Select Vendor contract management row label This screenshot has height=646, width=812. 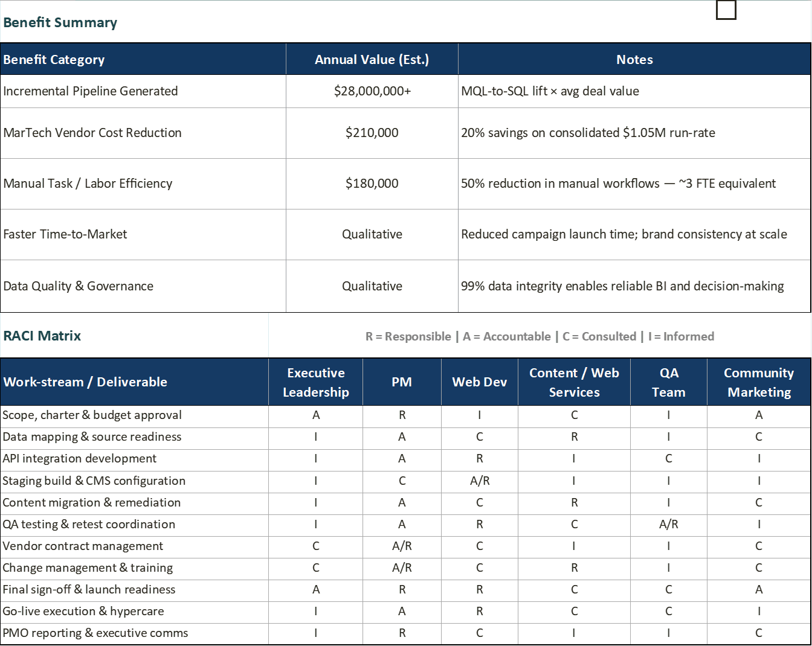[134, 546]
